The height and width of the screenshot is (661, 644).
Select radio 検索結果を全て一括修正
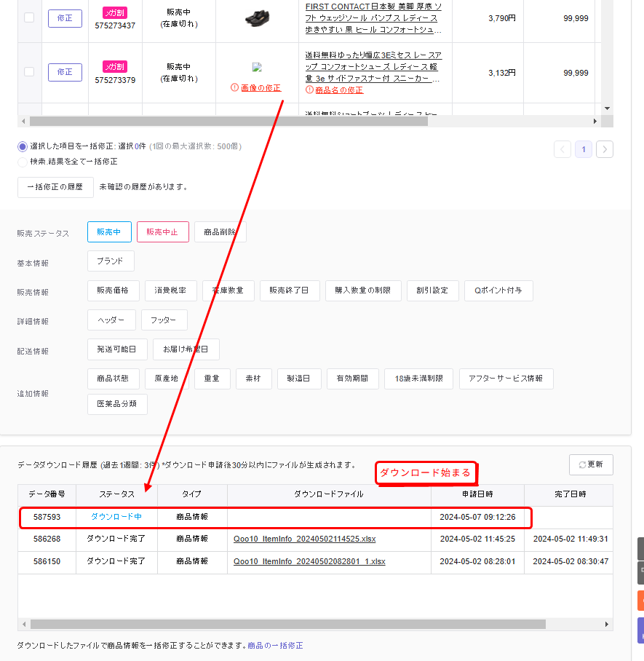click(x=23, y=162)
